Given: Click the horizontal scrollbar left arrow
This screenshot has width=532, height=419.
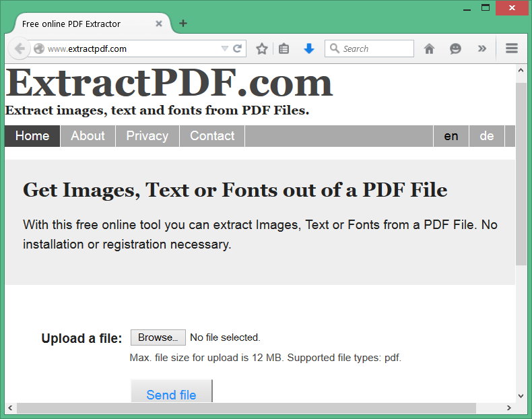Looking at the screenshot, I should pyautogui.click(x=10, y=408).
